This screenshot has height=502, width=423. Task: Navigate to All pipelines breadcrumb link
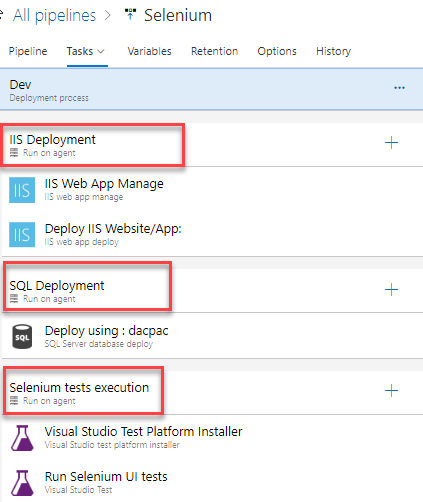(54, 15)
